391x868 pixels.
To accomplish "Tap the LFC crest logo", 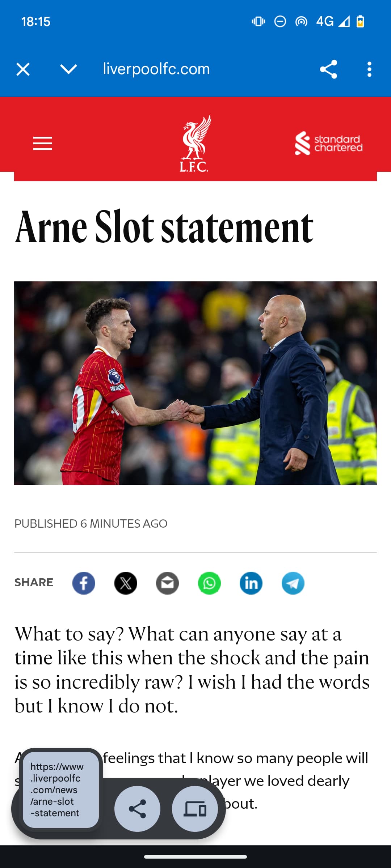I will click(195, 144).
